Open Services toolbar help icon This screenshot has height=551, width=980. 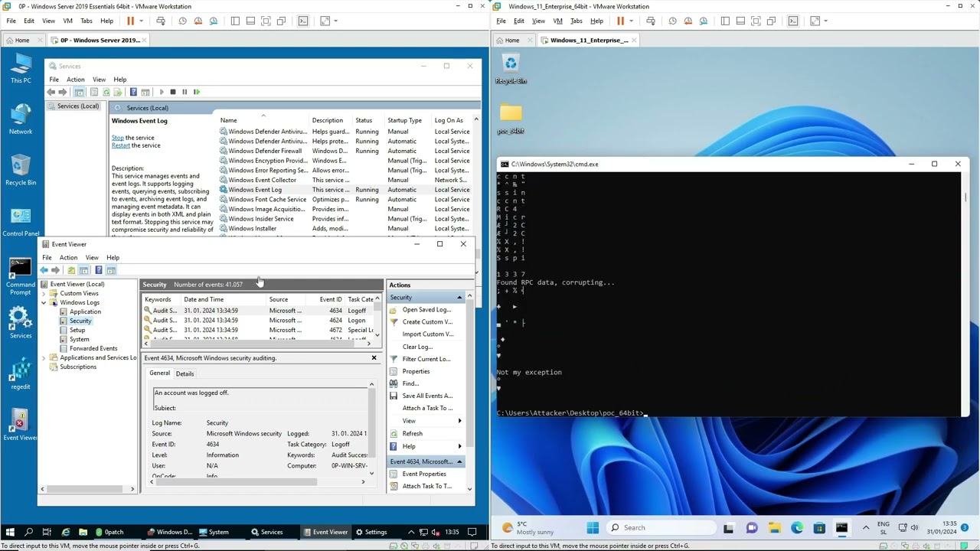coord(133,92)
